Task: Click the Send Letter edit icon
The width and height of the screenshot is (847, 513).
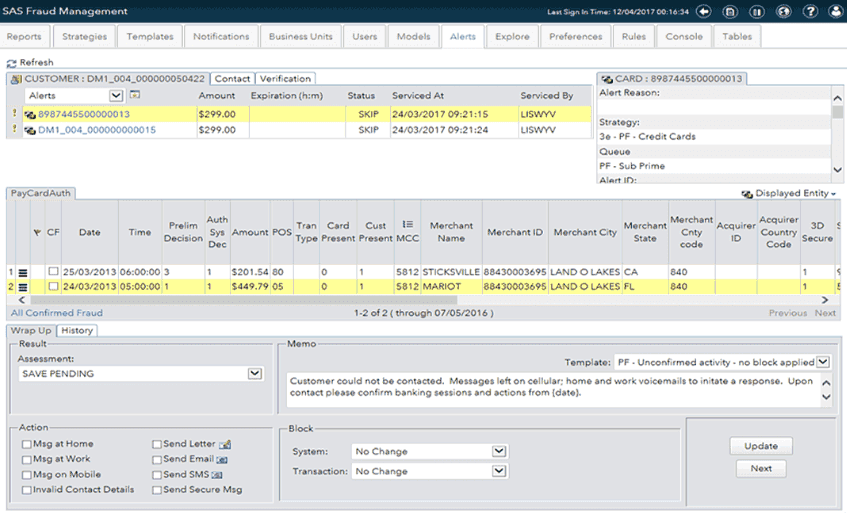Action: pyautogui.click(x=225, y=444)
